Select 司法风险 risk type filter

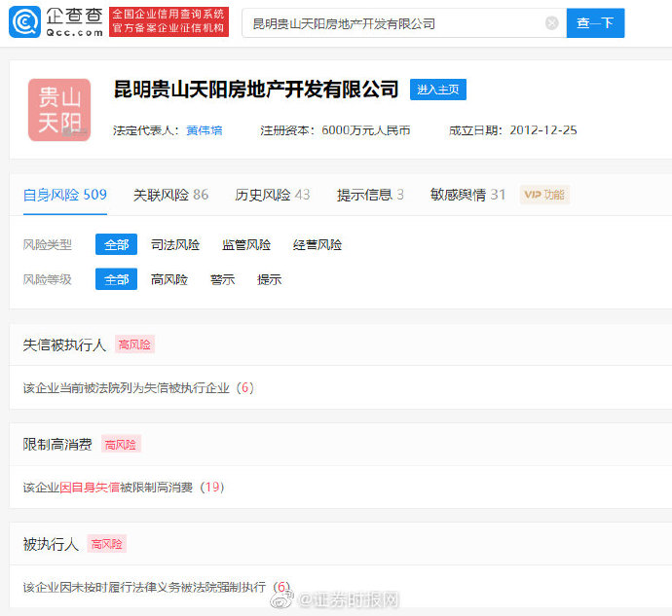pyautogui.click(x=175, y=244)
